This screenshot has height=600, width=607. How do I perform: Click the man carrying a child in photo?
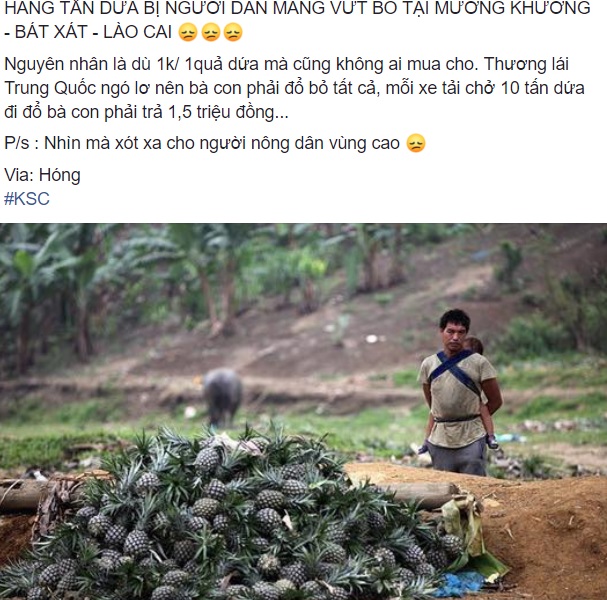[x=459, y=393]
